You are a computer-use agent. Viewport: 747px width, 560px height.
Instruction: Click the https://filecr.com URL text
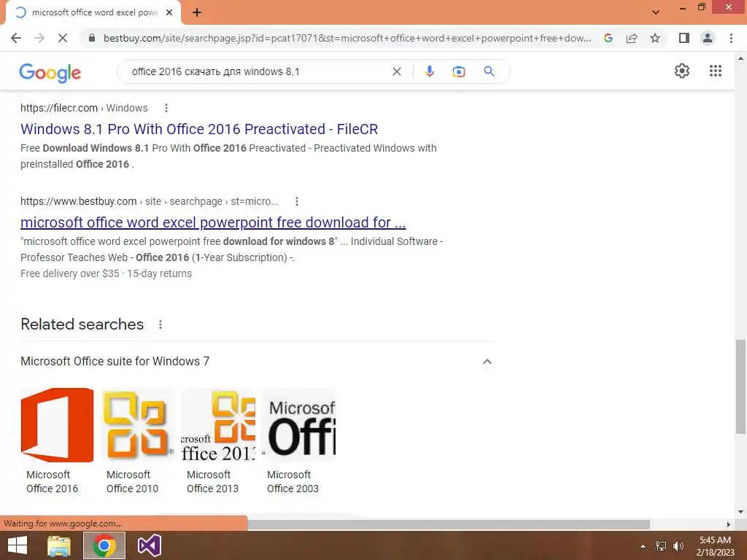click(59, 108)
